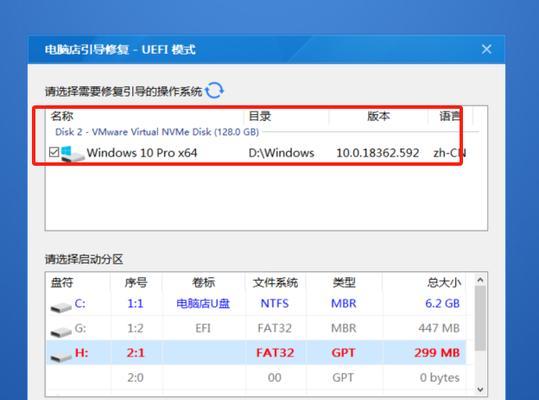Click the partition list scrollbar thumb
Viewport: 539px width, 400px height.
pos(480,318)
